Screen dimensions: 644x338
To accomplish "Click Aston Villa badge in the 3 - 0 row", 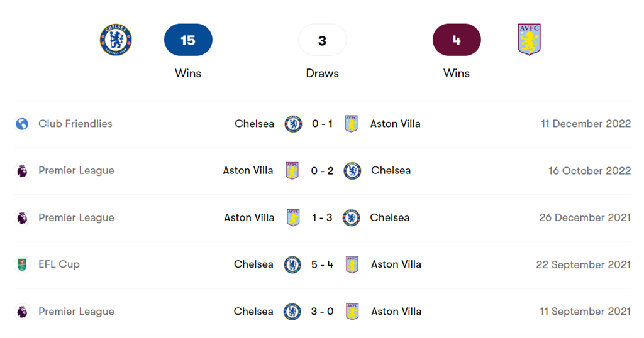I will tap(352, 312).
